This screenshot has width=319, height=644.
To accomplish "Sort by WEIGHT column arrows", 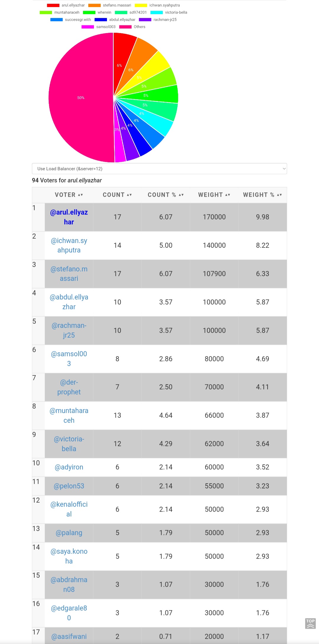I will pos(227,195).
